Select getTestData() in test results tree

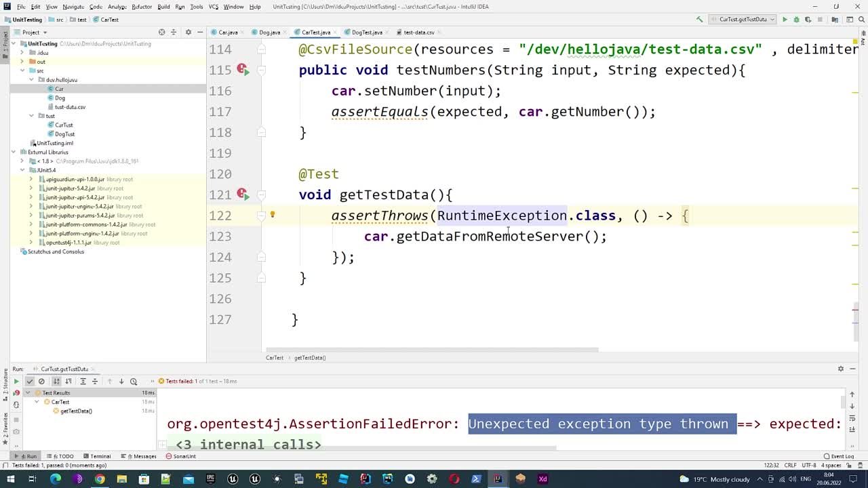tap(76, 411)
